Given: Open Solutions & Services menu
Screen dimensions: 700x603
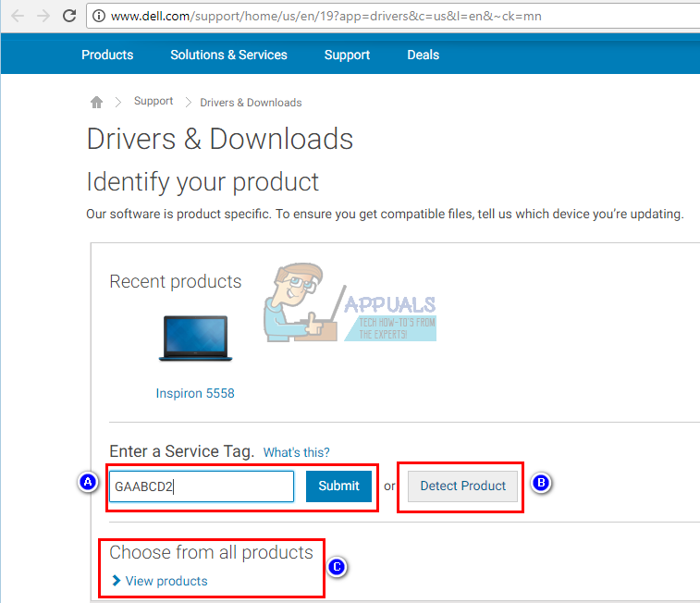Looking at the screenshot, I should (228, 55).
